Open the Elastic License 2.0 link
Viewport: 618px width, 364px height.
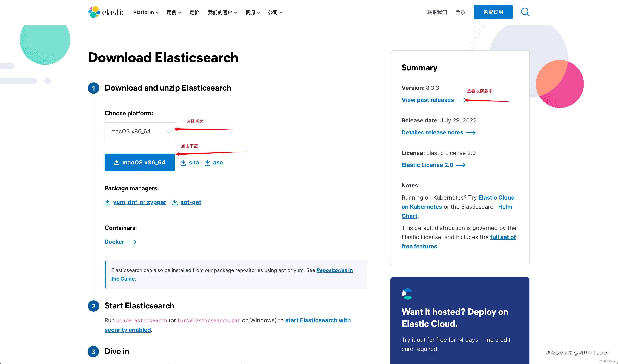(x=427, y=165)
